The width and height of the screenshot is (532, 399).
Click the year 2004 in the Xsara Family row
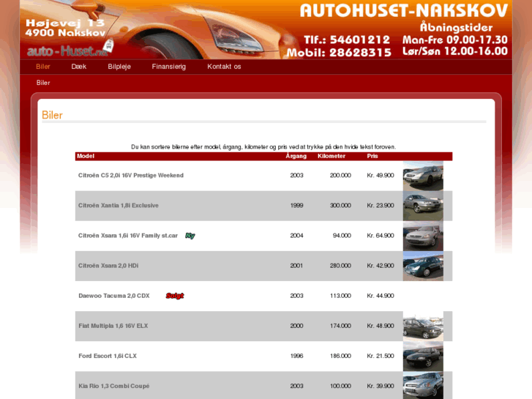point(296,236)
